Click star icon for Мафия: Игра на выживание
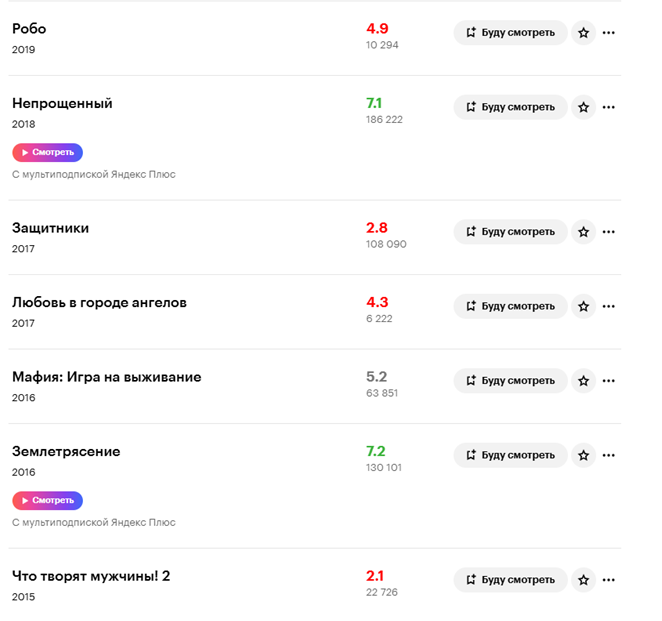This screenshot has width=662, height=621. pos(584,381)
